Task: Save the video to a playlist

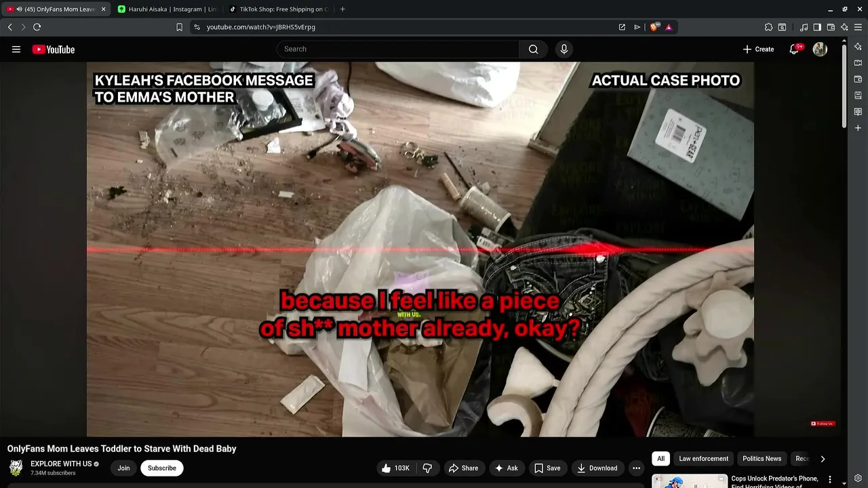Action: point(547,468)
